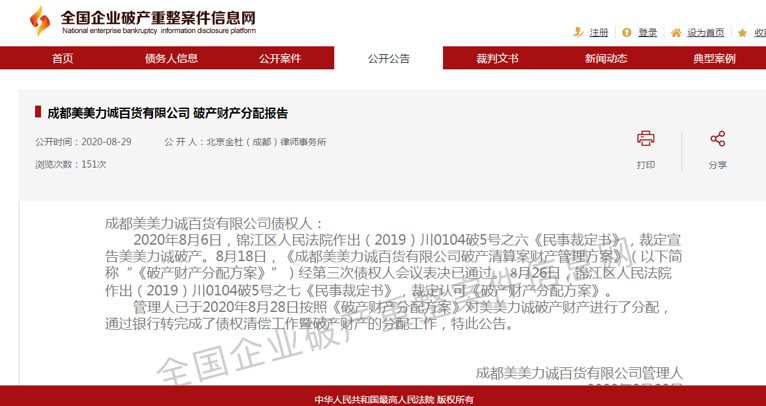Viewport: 766px width, 406px height.
Task: Click the publish date 2020-08-29
Action: [106, 142]
